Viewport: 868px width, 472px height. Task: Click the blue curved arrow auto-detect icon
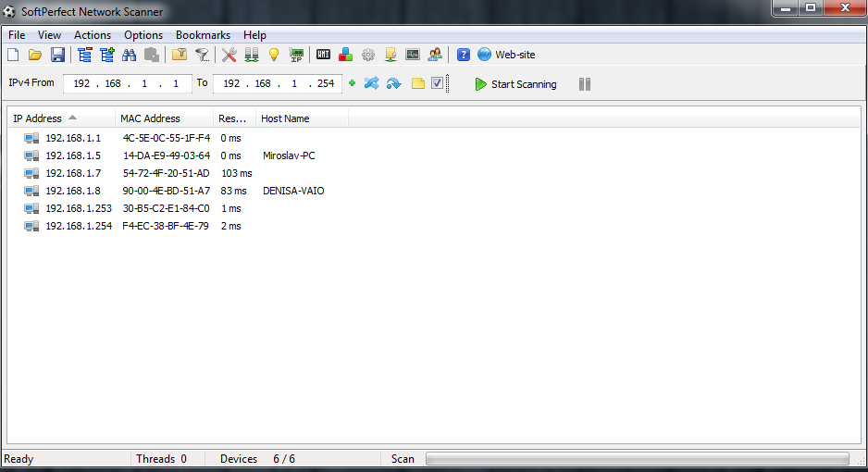393,83
